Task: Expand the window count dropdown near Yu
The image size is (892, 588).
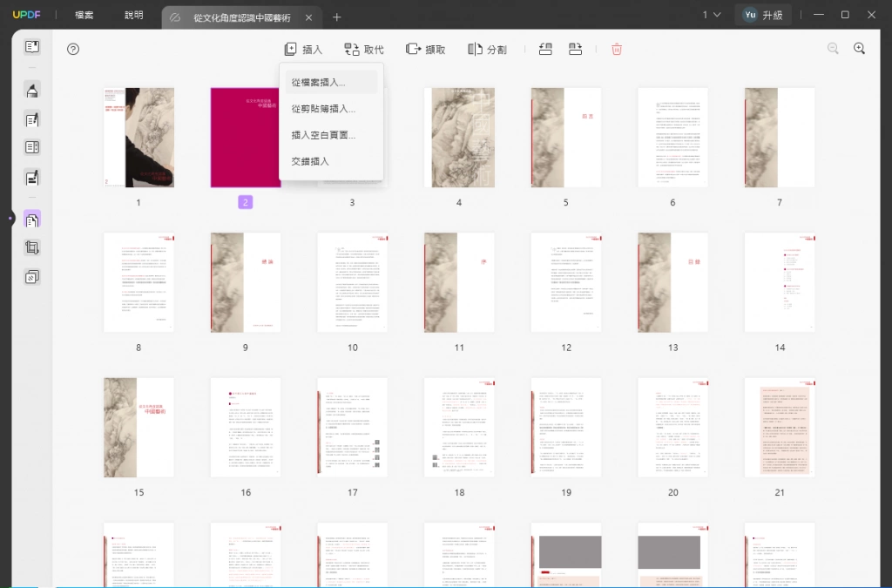Action: [x=711, y=15]
